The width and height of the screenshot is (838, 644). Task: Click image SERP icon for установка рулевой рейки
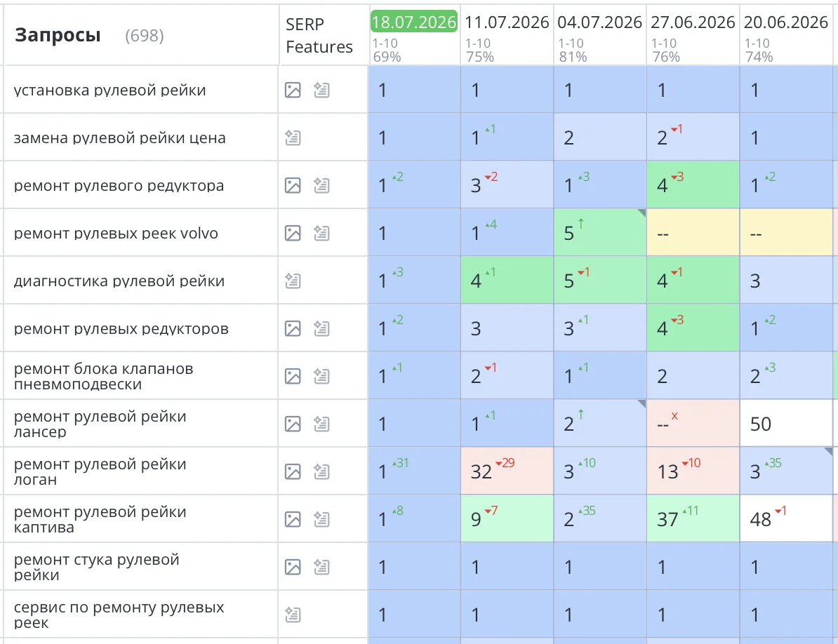click(x=293, y=90)
